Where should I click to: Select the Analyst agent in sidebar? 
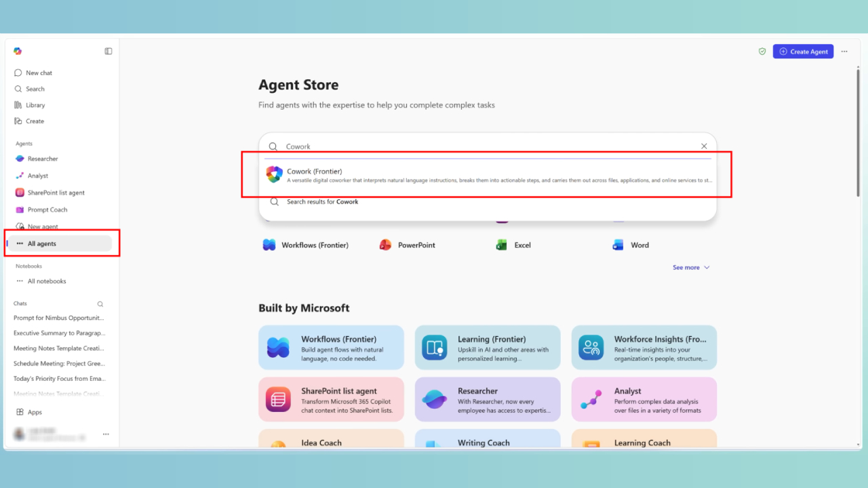(x=37, y=176)
